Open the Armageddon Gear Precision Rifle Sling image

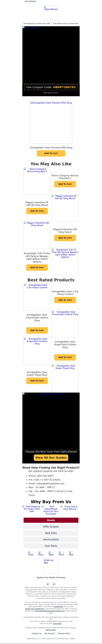51,122
